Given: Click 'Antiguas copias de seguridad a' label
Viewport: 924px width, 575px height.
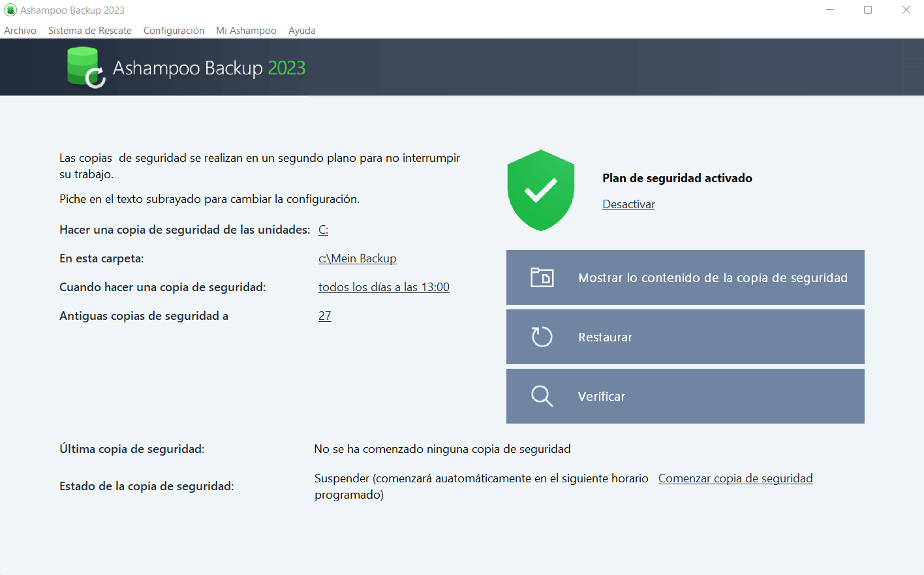Looking at the screenshot, I should (144, 316).
